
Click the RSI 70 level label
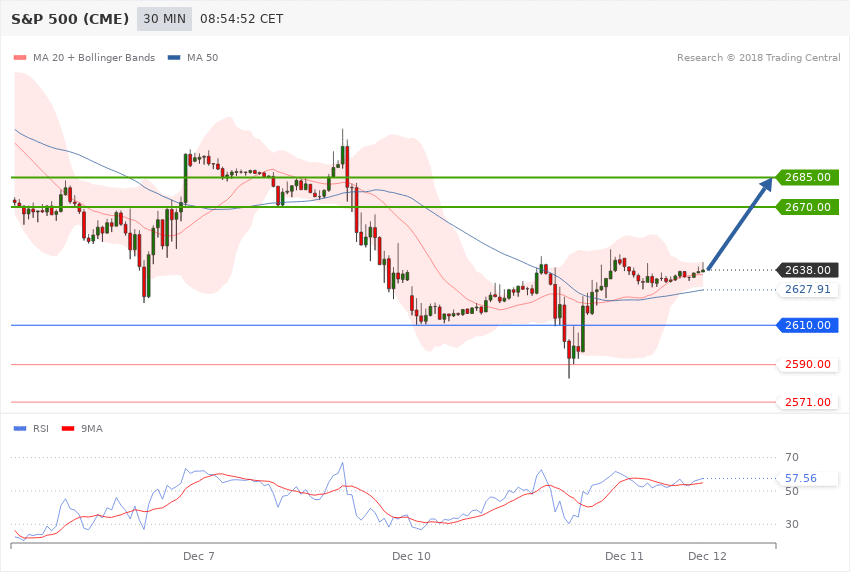792,457
